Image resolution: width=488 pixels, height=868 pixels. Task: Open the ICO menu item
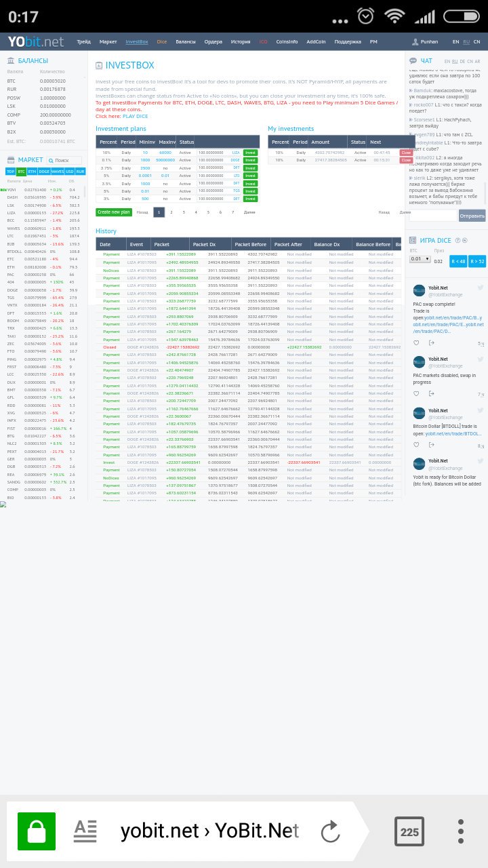pos(263,42)
